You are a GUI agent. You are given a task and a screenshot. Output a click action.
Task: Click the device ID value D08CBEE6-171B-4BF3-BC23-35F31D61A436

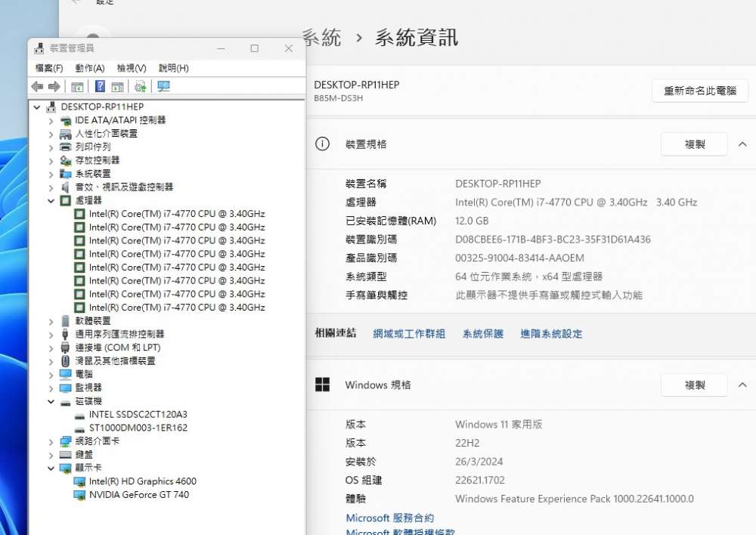click(x=553, y=240)
